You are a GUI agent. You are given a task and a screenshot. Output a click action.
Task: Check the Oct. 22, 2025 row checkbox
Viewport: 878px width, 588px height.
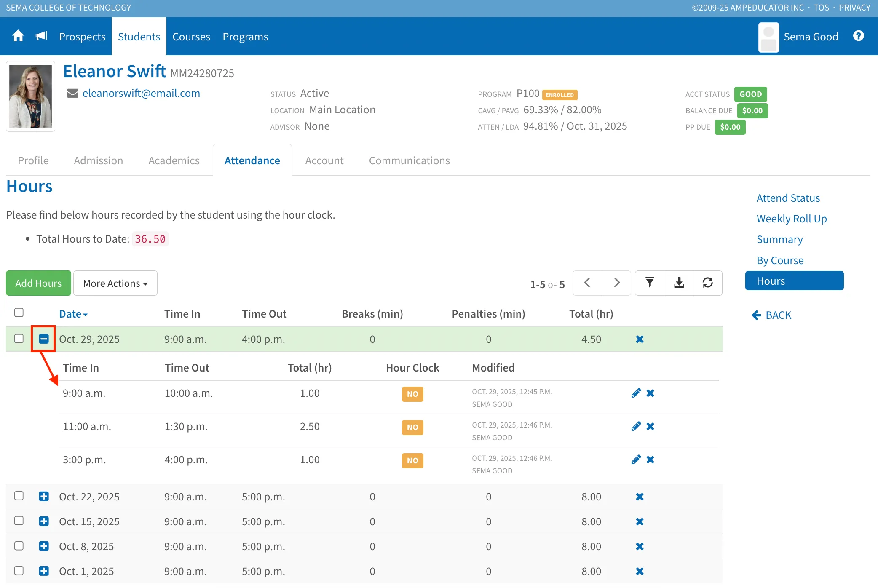point(19,496)
